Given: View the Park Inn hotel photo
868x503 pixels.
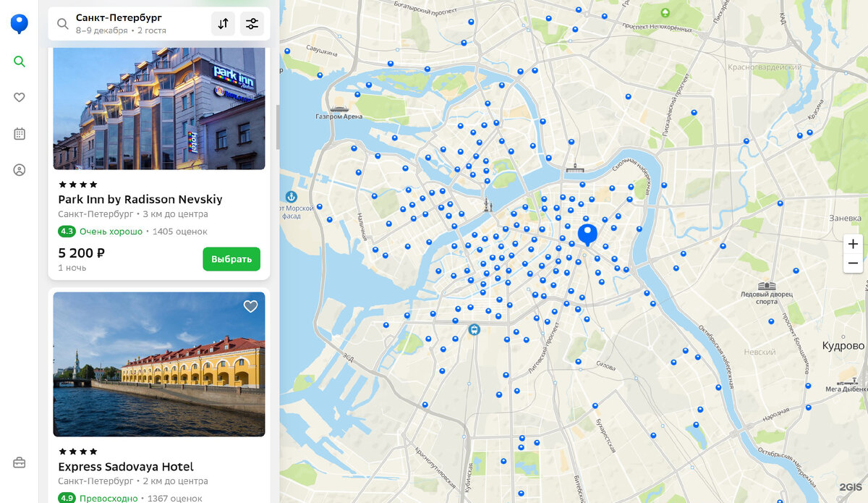Looking at the screenshot, I should 159,109.
